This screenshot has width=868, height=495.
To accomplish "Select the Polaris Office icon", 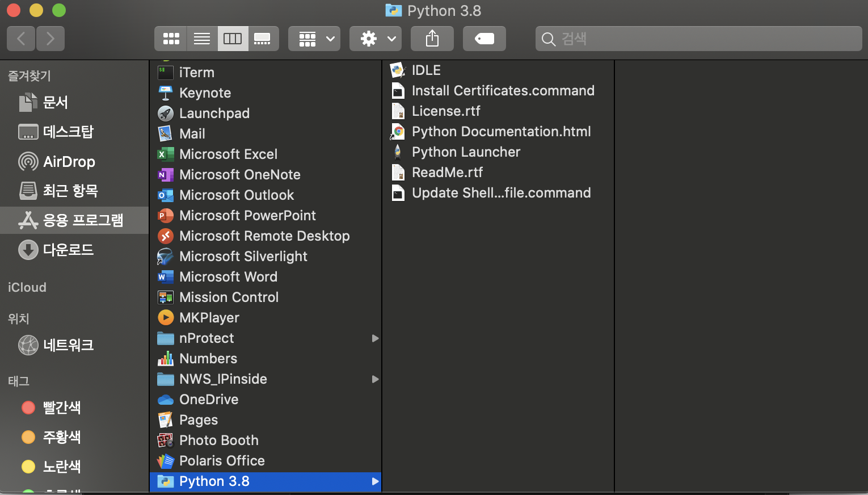I will [x=165, y=461].
